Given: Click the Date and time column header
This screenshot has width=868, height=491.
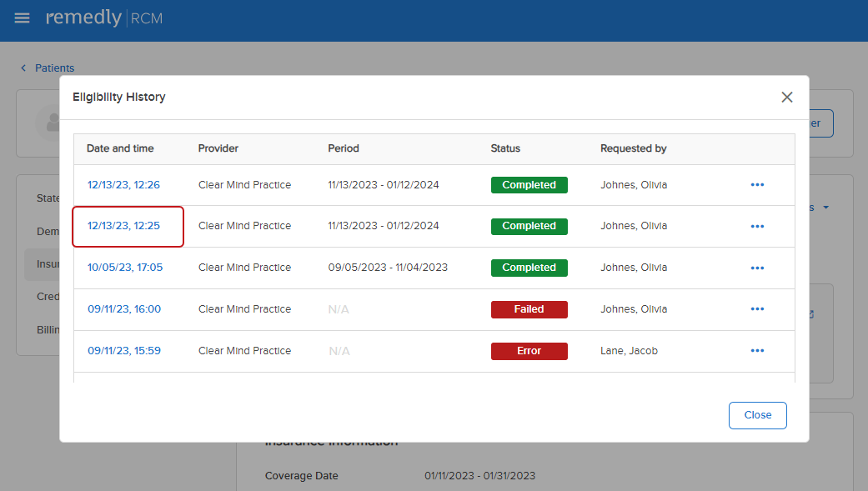Looking at the screenshot, I should point(120,148).
